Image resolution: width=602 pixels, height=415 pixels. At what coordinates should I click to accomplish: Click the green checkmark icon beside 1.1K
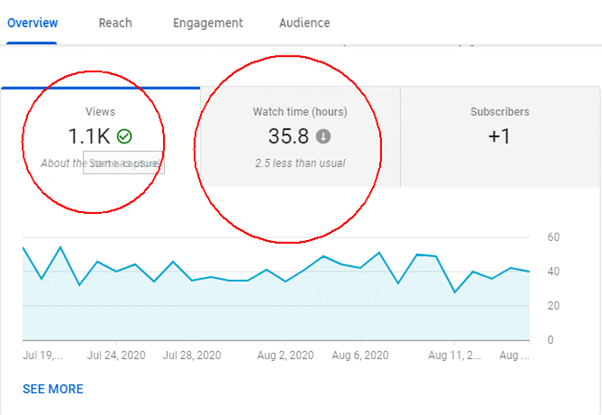124,136
